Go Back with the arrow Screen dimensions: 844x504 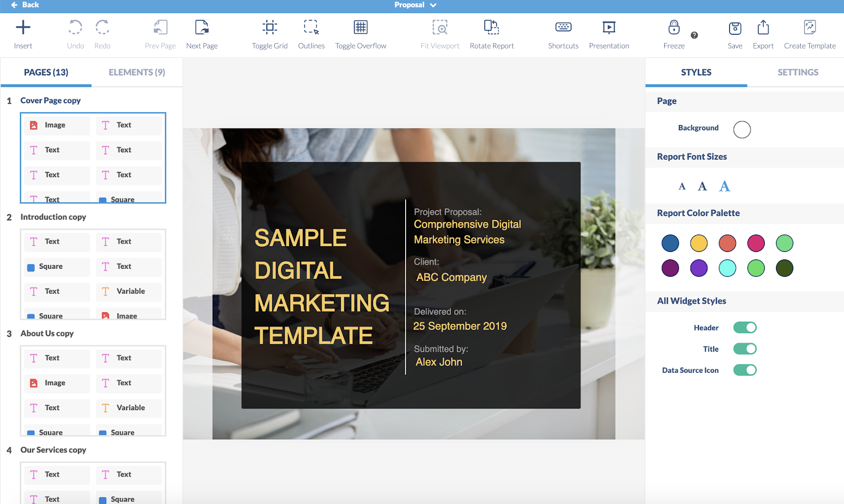[x=24, y=5]
